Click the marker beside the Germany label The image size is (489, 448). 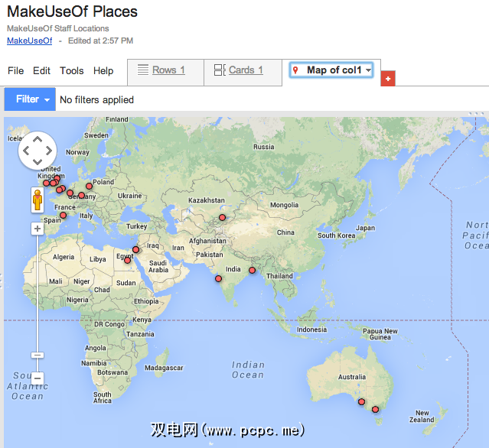click(x=81, y=196)
